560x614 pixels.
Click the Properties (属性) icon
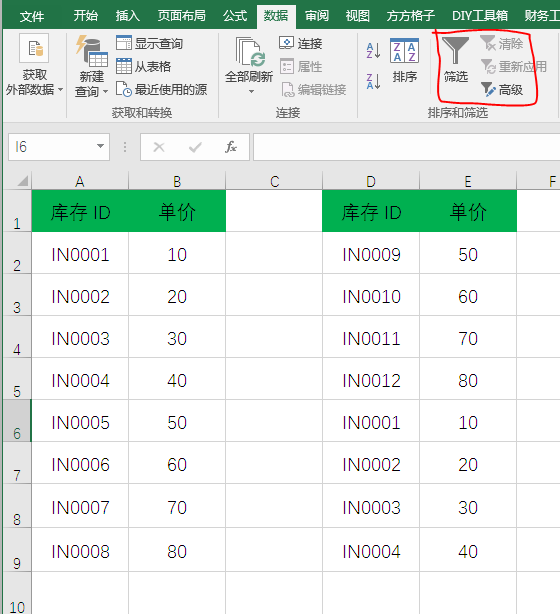click(x=287, y=66)
